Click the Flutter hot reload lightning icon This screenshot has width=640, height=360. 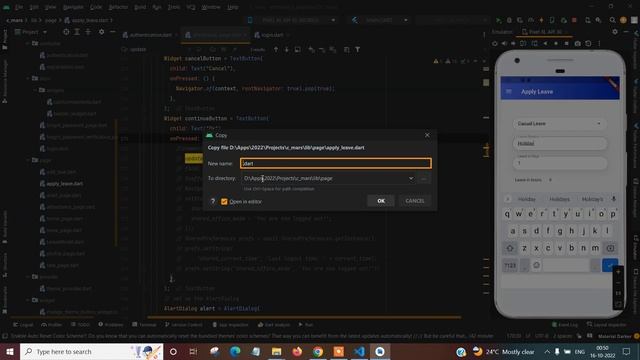[x=541, y=20]
